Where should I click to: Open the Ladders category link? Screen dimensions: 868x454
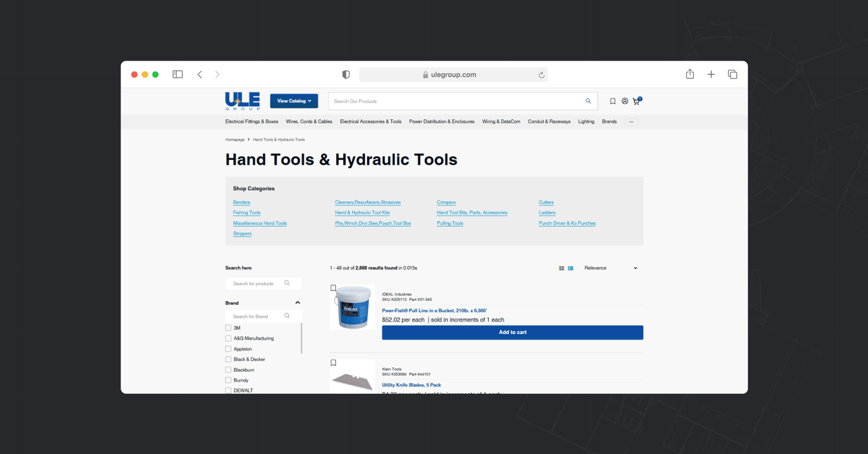[547, 213]
